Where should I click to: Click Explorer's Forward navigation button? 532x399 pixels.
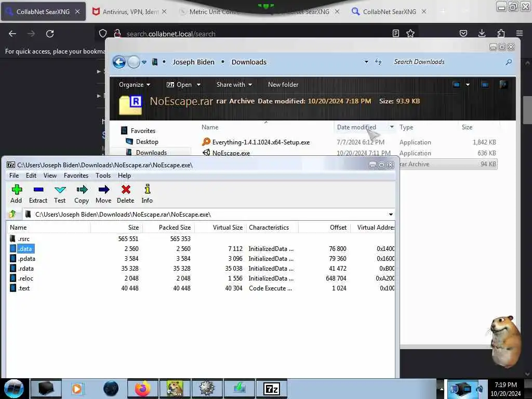[x=134, y=62]
